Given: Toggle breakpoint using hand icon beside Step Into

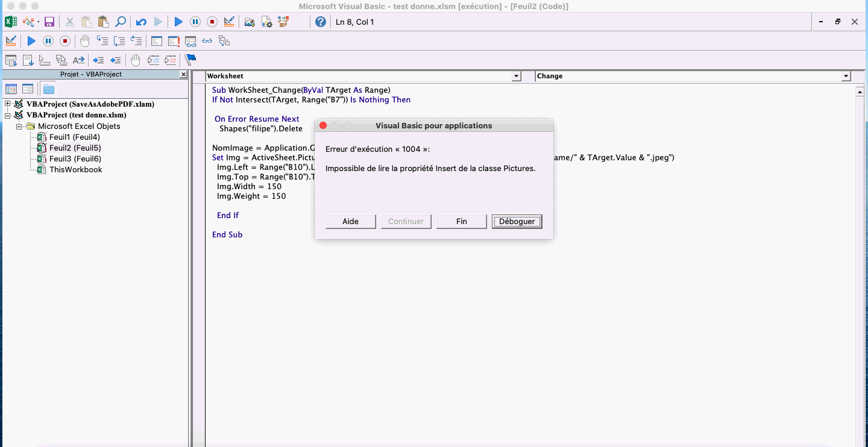Looking at the screenshot, I should [85, 41].
